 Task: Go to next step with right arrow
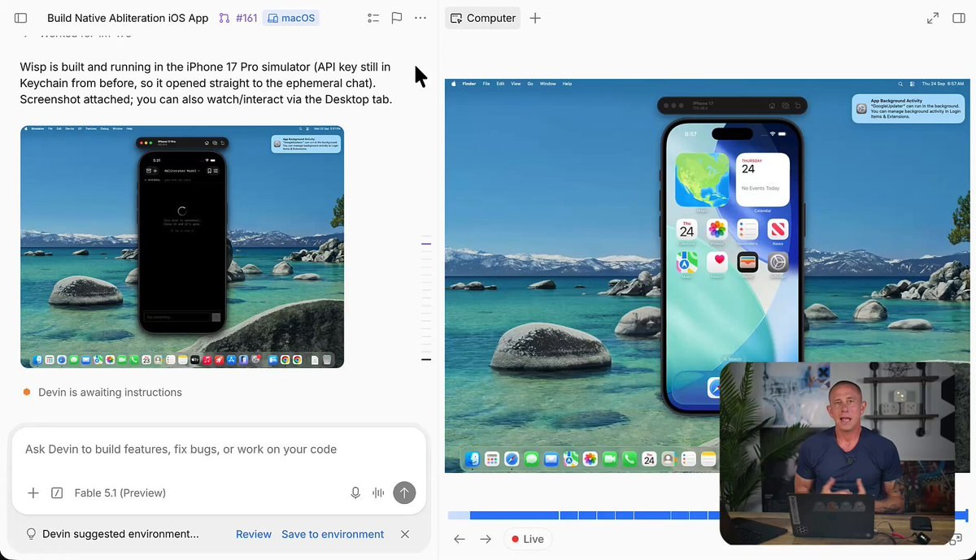(x=486, y=539)
